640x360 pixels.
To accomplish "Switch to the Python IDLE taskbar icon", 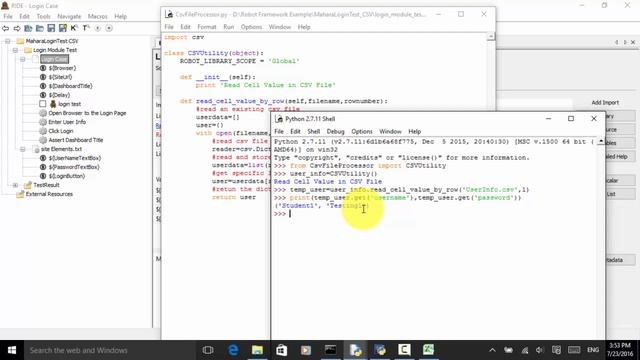I will click(356, 350).
